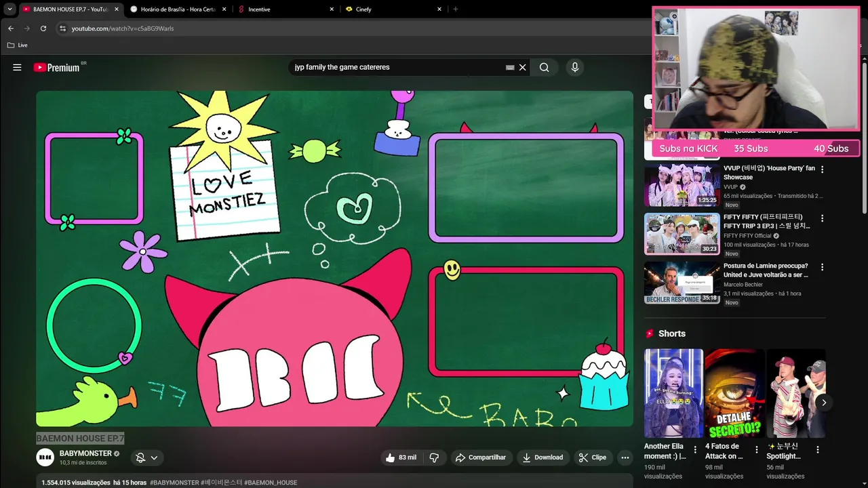Reload the current page
This screenshot has height=488, width=868.
pos(43,28)
